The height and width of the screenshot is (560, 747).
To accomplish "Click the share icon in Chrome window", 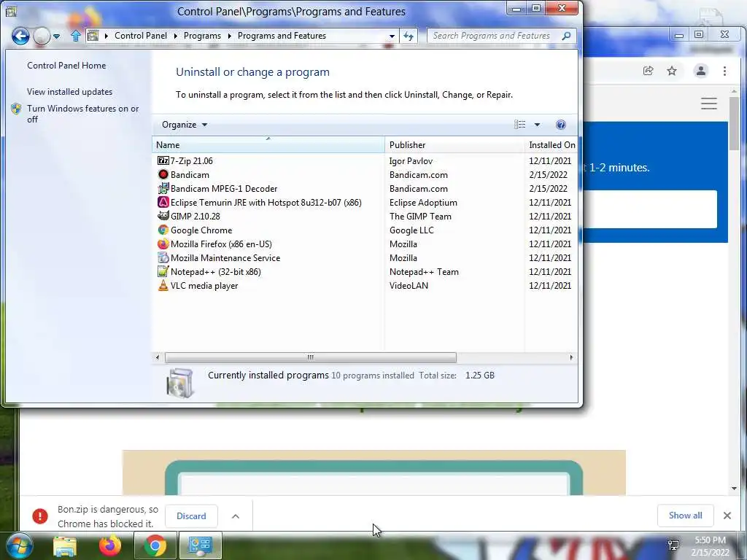I will 648,71.
